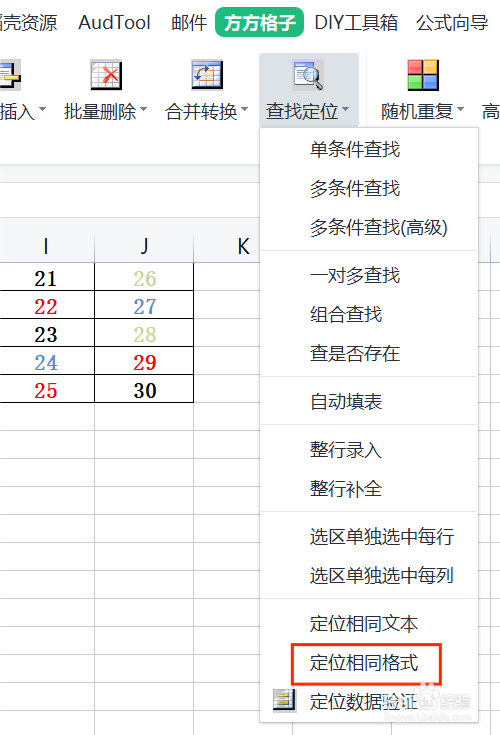This screenshot has width=500, height=735.
Task: Expand the 插入 dropdown arrow
Action: pos(42,109)
